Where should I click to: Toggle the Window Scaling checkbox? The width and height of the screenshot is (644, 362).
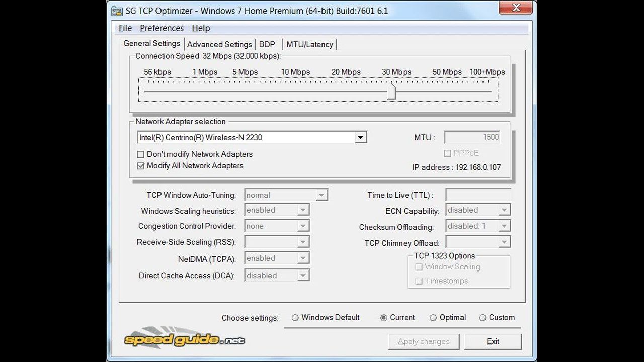coord(419,267)
